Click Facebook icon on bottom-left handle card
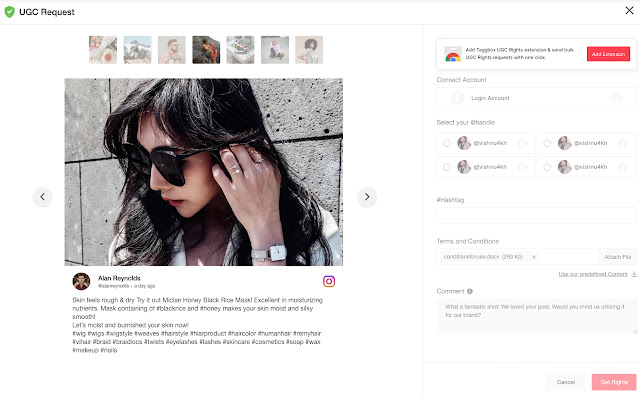Image resolution: width=640 pixels, height=400 pixels. [x=522, y=167]
